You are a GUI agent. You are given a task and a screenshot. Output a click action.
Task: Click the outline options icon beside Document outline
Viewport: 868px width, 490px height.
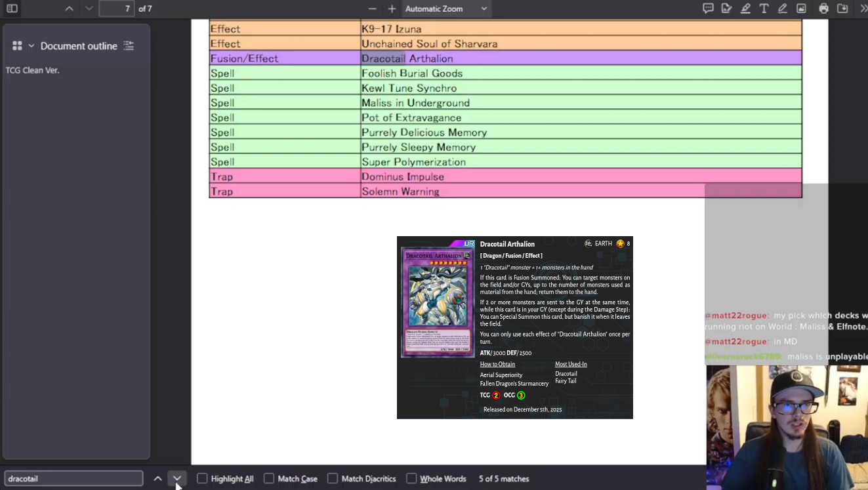coord(129,46)
